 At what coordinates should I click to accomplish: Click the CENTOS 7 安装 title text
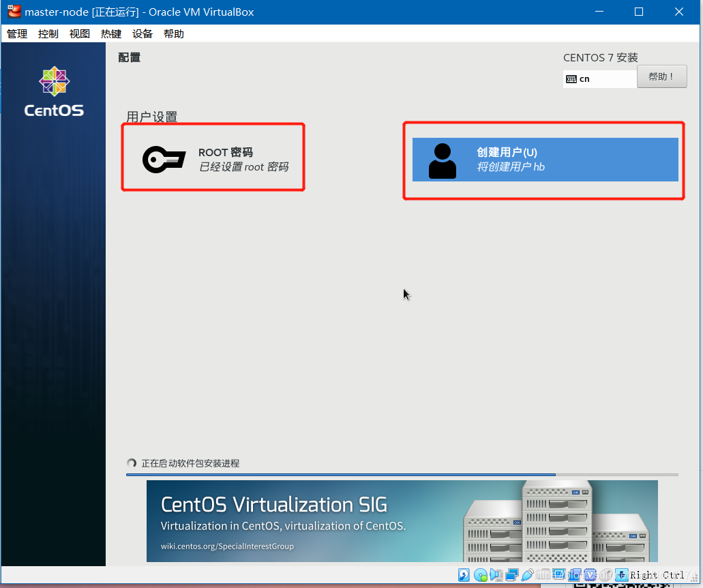[600, 58]
